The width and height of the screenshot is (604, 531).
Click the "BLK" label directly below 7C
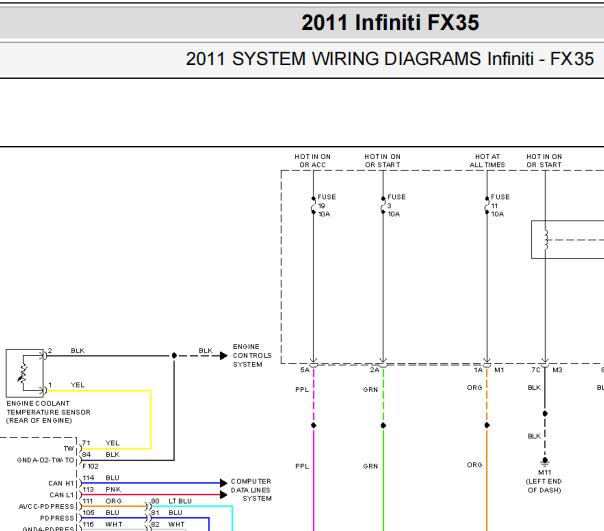pyautogui.click(x=534, y=388)
